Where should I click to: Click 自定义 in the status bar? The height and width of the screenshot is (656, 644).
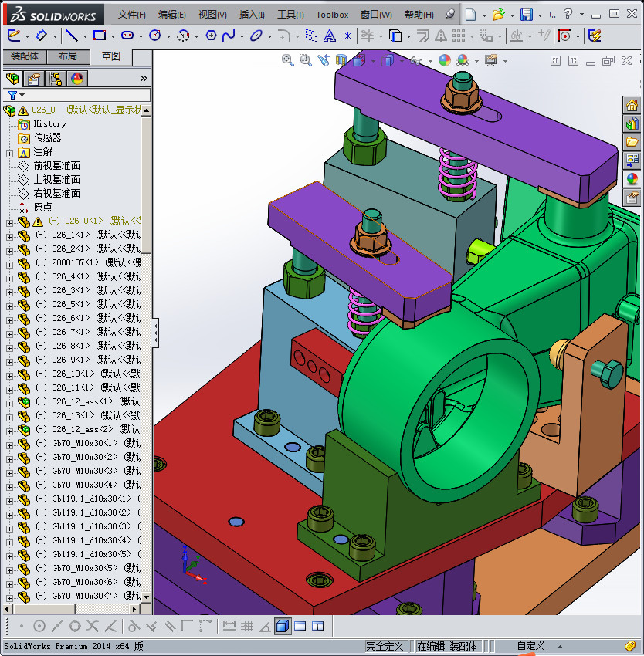pos(533,645)
